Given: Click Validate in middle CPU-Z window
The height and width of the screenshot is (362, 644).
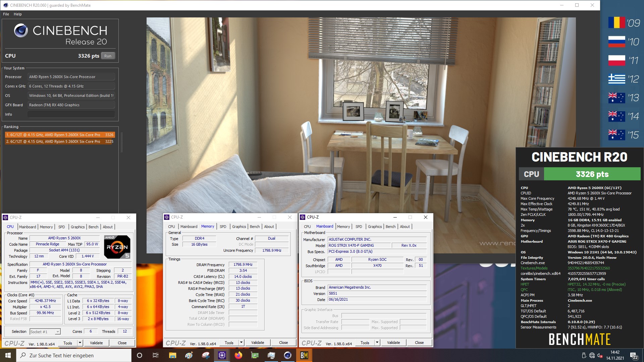Looking at the screenshot, I should coord(258,343).
